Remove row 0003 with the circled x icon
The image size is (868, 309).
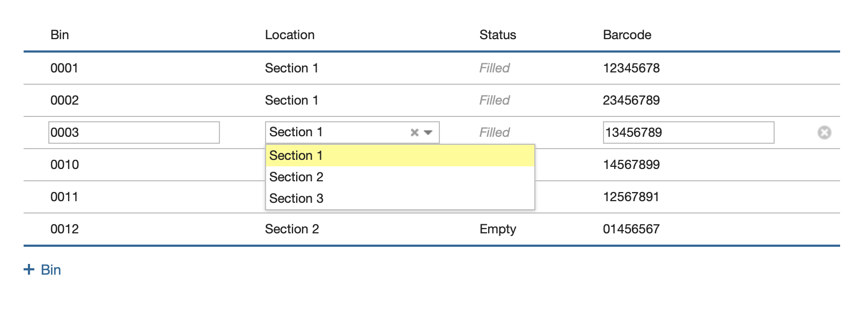(825, 133)
